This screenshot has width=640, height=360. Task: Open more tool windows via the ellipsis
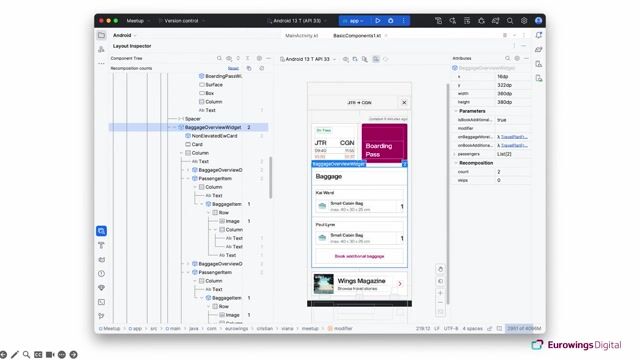point(102,63)
